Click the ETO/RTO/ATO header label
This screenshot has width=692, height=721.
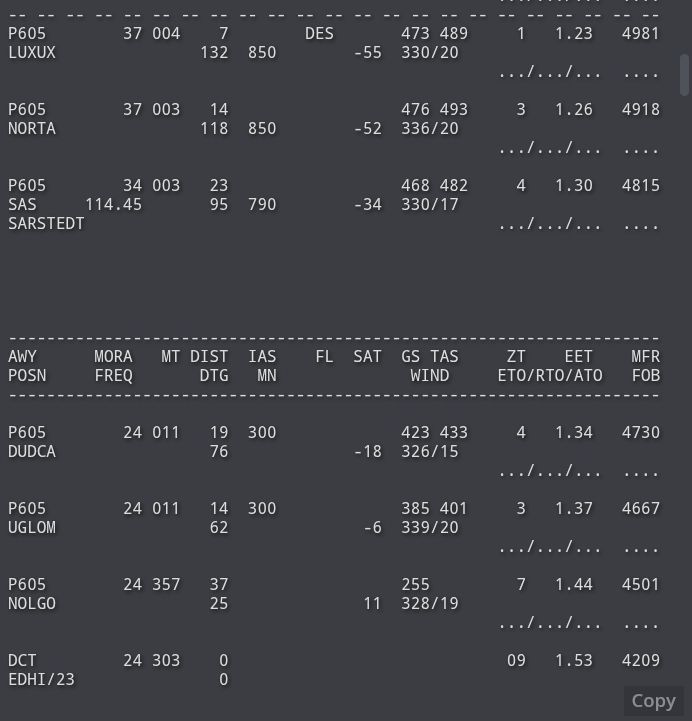550,376
